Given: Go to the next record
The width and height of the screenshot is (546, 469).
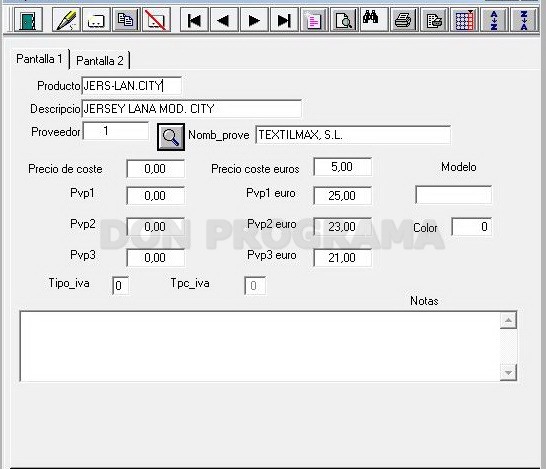Looking at the screenshot, I should tap(254, 20).
